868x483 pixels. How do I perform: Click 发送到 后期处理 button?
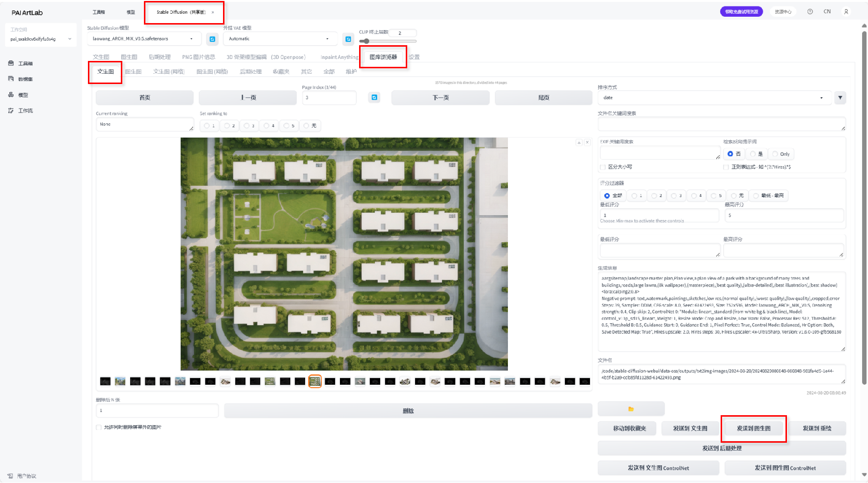tap(722, 448)
